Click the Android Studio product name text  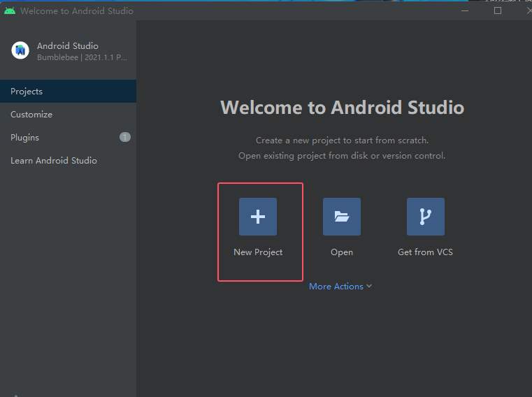click(68, 46)
